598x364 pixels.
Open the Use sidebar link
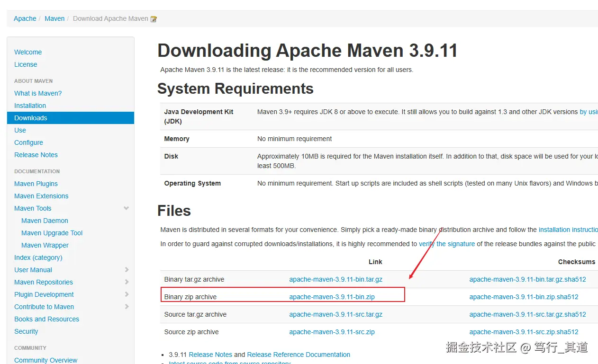[x=20, y=130]
